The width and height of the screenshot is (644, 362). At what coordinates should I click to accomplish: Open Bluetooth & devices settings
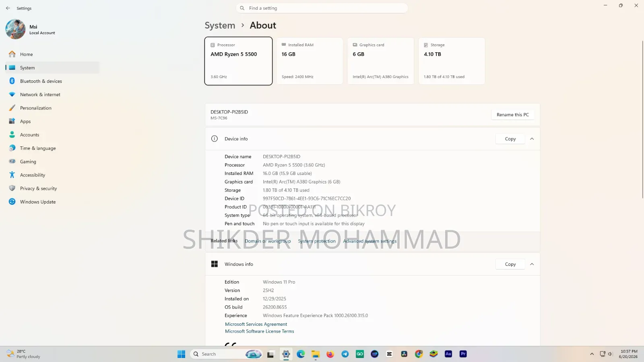[x=52, y=81]
